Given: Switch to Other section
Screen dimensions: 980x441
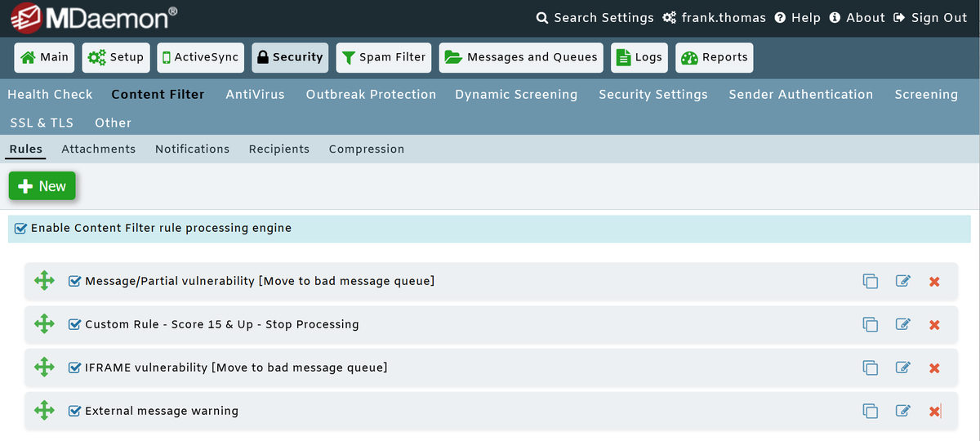Looking at the screenshot, I should coord(113,123).
